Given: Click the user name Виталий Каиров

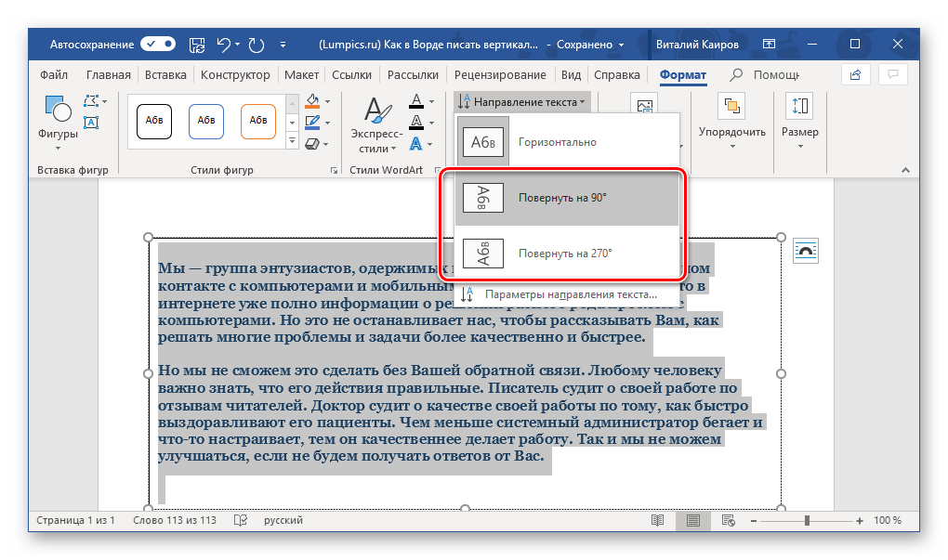Looking at the screenshot, I should tap(697, 45).
